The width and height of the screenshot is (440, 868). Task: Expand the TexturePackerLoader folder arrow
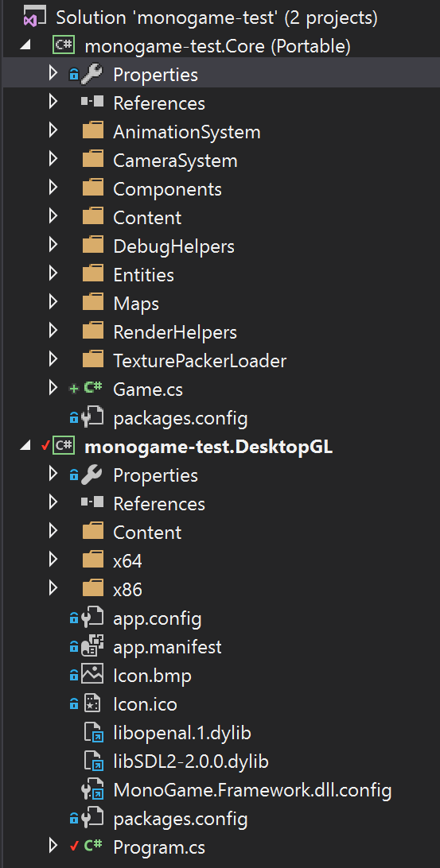point(53,360)
